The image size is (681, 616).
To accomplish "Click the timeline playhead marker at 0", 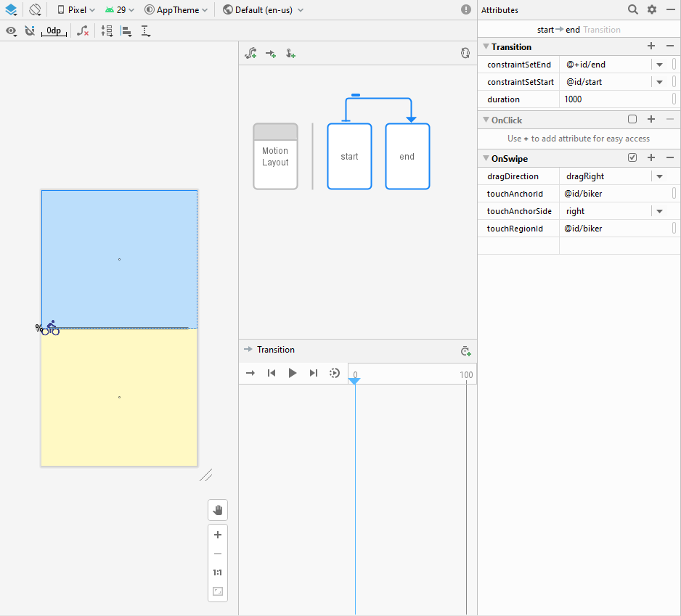I will coord(354,381).
